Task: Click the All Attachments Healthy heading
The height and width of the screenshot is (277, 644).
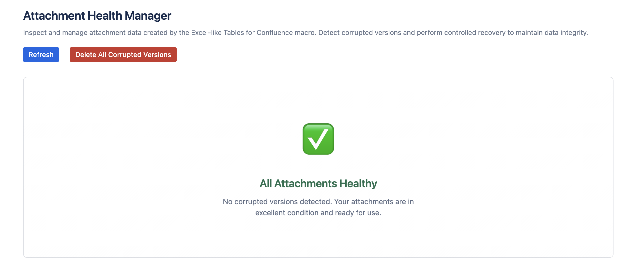Action: (318, 184)
